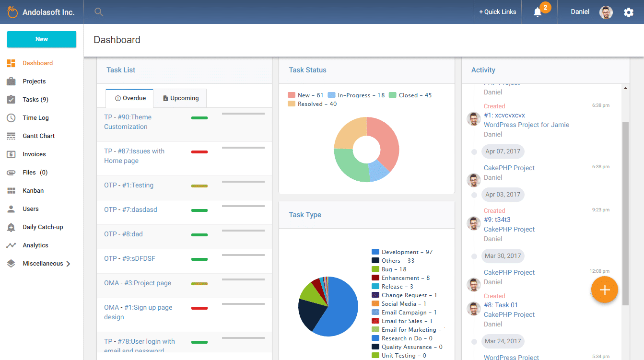This screenshot has height=360, width=644.
Task: Go to Time Log in sidebar
Action: [36, 118]
